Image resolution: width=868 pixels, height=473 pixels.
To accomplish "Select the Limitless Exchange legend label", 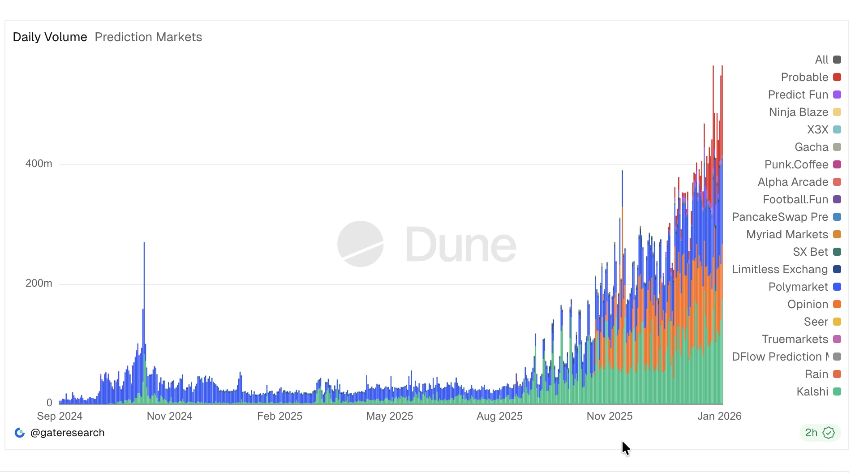I will [779, 269].
